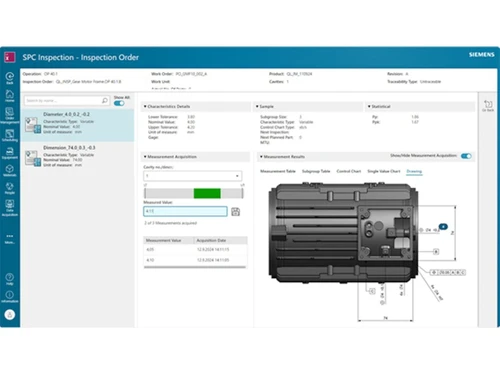The height and width of the screenshot is (375, 500).
Task: Click the blue balloon marker on the drawing
Action: click(443, 227)
